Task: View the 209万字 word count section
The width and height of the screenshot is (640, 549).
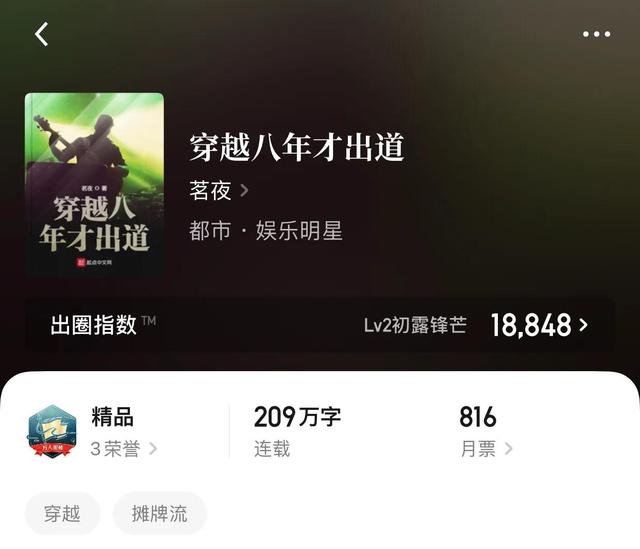Action: (x=297, y=431)
